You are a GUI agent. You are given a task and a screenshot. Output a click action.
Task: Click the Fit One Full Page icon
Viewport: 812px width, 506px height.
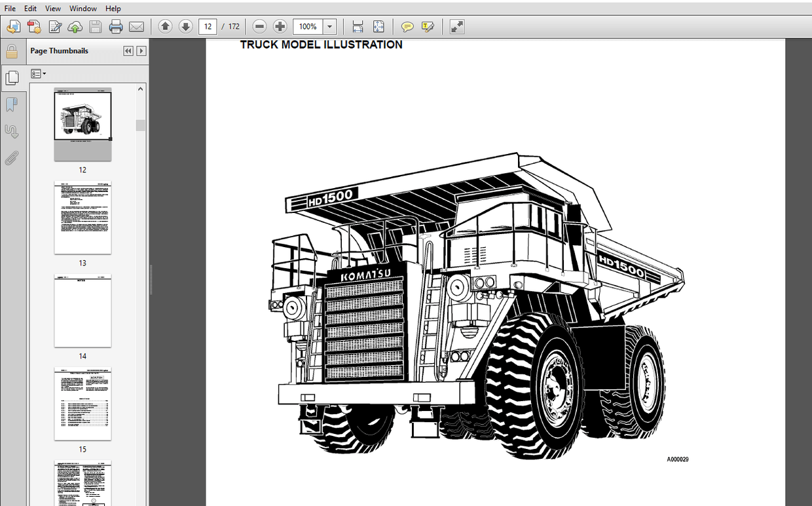tap(378, 27)
